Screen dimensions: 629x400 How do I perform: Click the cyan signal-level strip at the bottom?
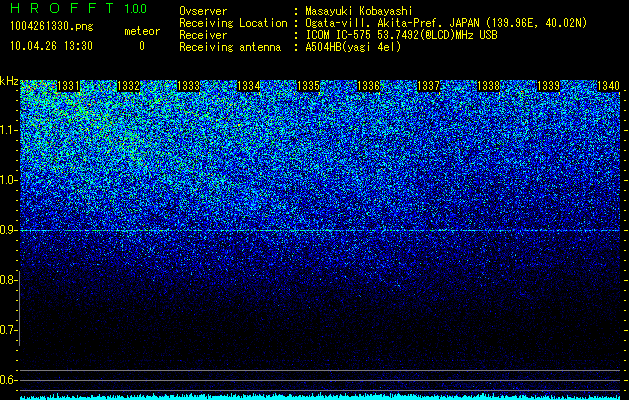(x=320, y=397)
